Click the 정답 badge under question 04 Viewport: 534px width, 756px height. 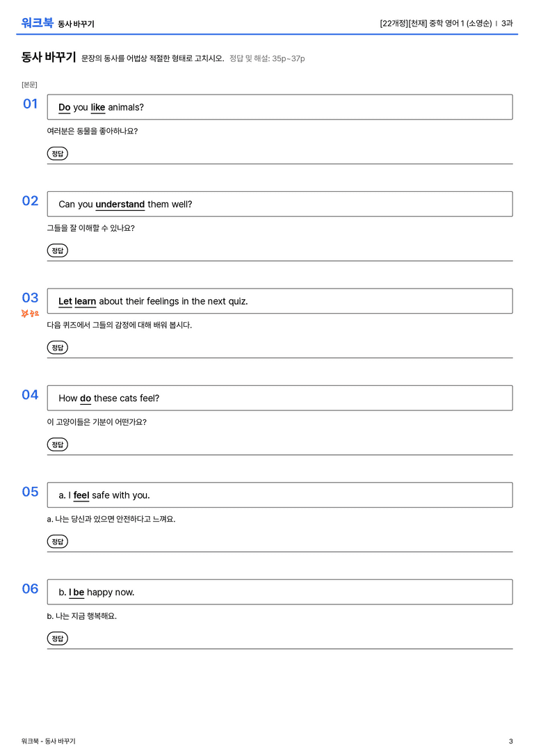pos(57,444)
